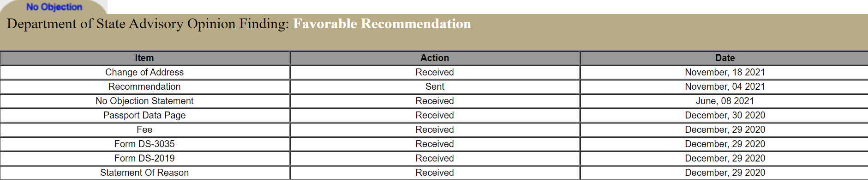Click the Form DS-2019 cell
This screenshot has width=868, height=180.
pyautogui.click(x=144, y=158)
